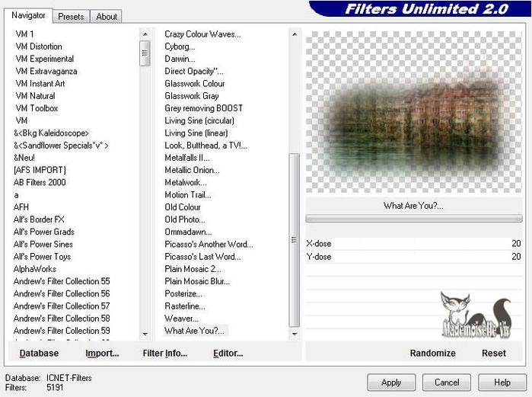Select AlphaWorks category
The height and width of the screenshot is (397, 532).
(x=34, y=269)
